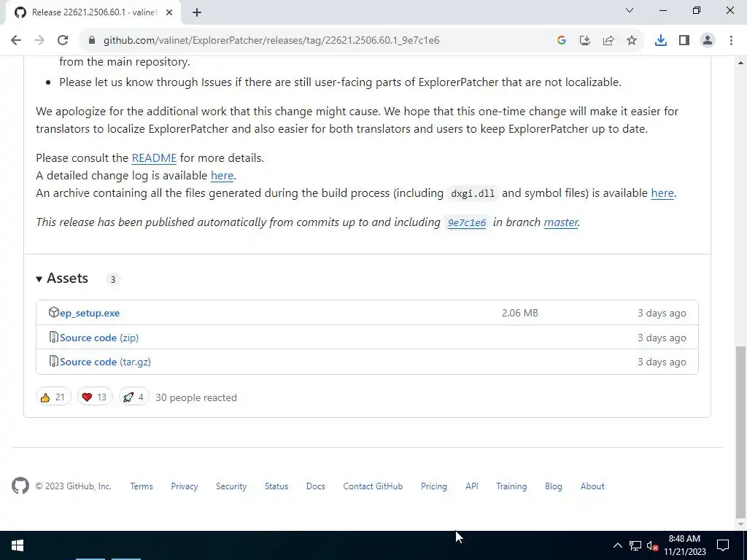Screen dimensions: 747x560
Task: Click the package icon beside ep_setup.exe
Action: pyautogui.click(x=53, y=312)
